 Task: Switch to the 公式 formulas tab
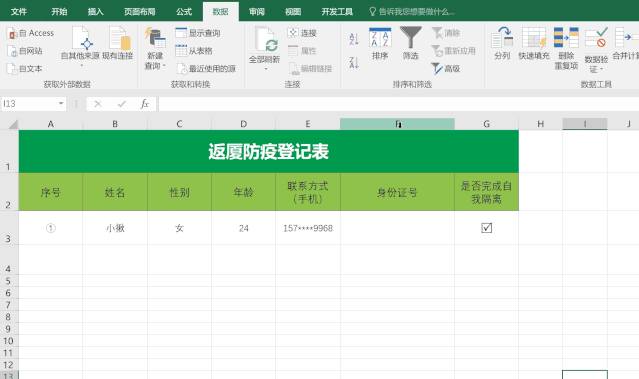coord(184,11)
